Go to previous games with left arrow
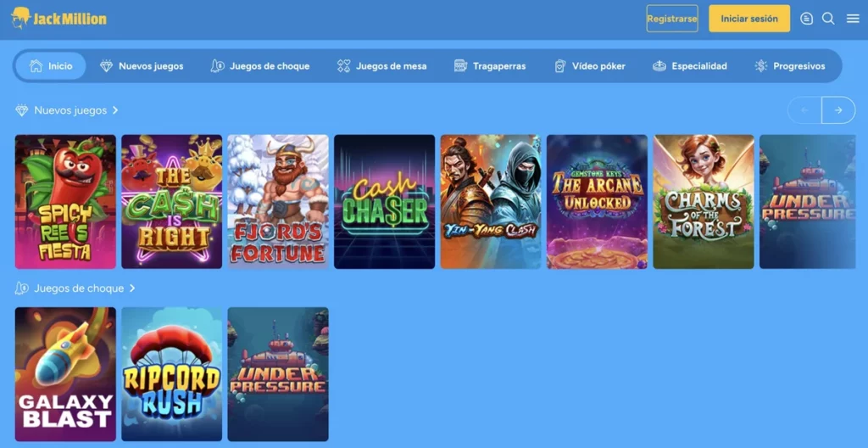This screenshot has height=448, width=868. coord(804,110)
